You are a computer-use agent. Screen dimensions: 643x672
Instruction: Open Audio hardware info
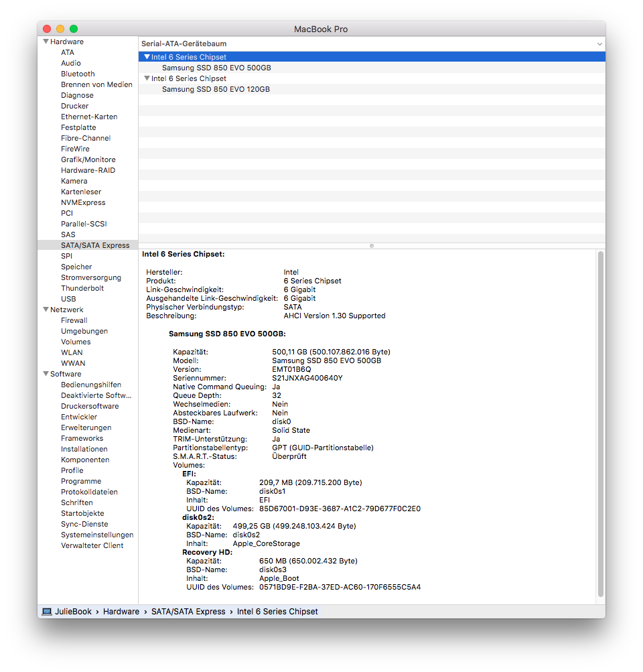click(x=71, y=63)
